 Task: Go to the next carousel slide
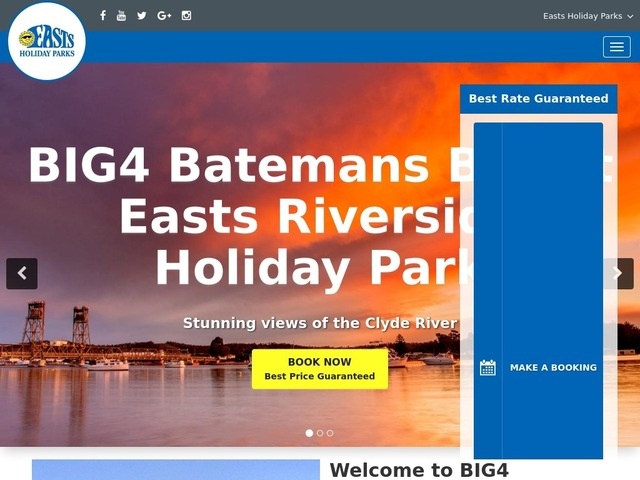point(618,273)
